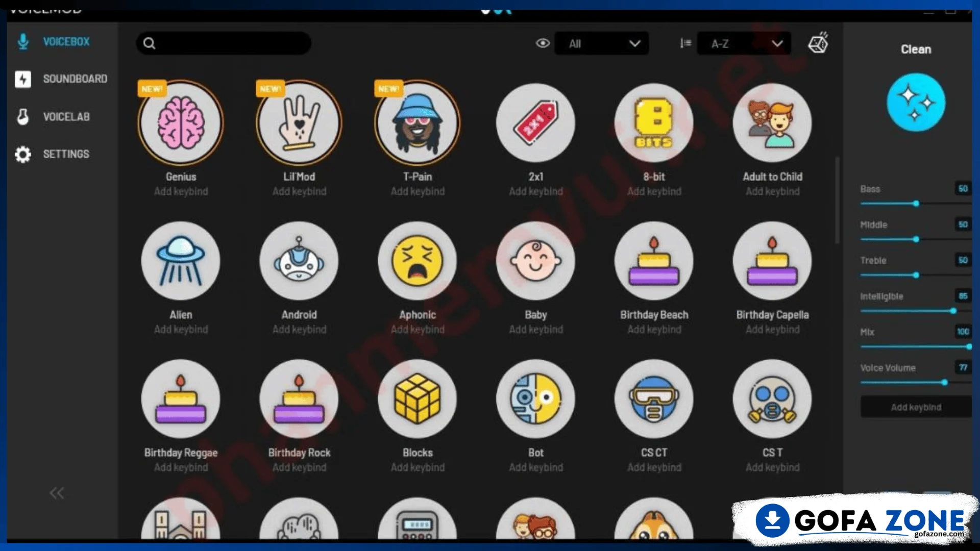Choose the Alien UFO voice icon

(181, 261)
